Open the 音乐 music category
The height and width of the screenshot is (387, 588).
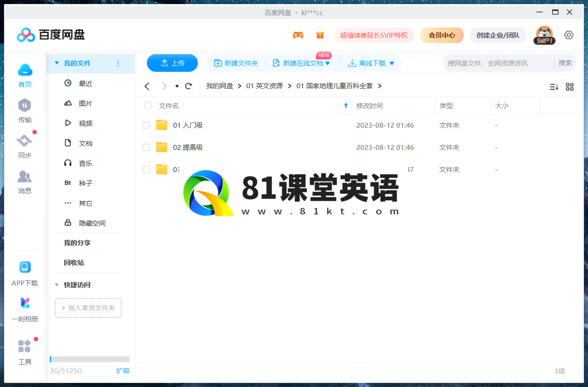[x=86, y=163]
